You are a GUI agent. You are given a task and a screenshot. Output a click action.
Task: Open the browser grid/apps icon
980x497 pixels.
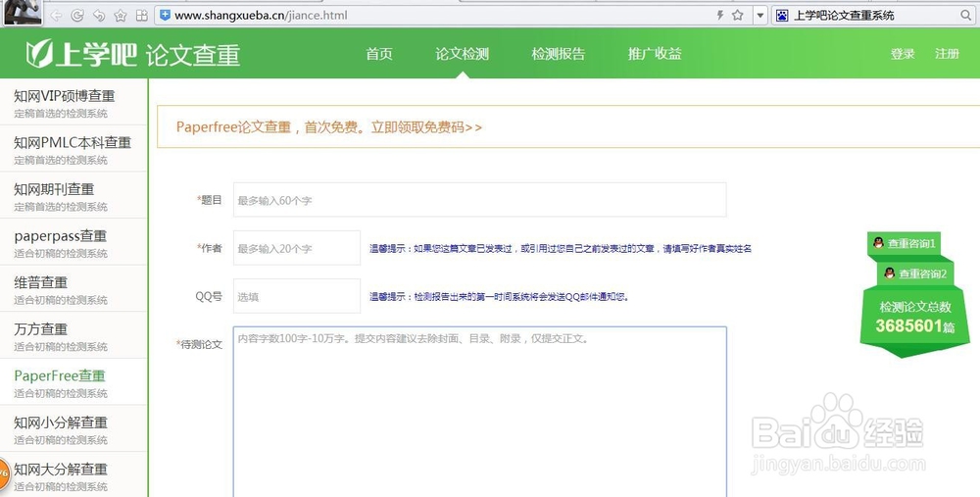(142, 16)
